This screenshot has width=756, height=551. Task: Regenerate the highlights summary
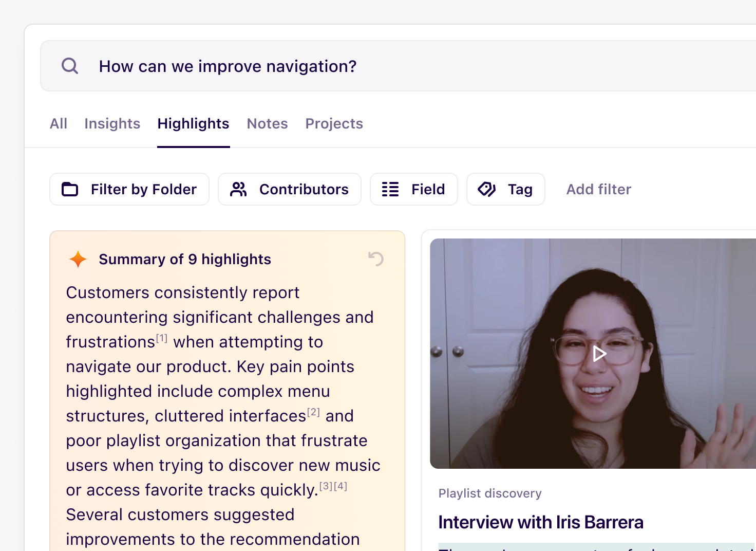pyautogui.click(x=375, y=259)
